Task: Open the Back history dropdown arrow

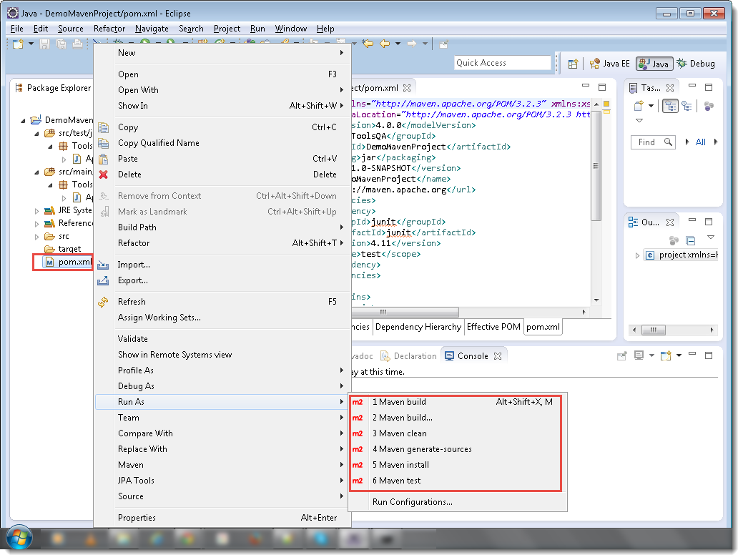Action: (398, 44)
